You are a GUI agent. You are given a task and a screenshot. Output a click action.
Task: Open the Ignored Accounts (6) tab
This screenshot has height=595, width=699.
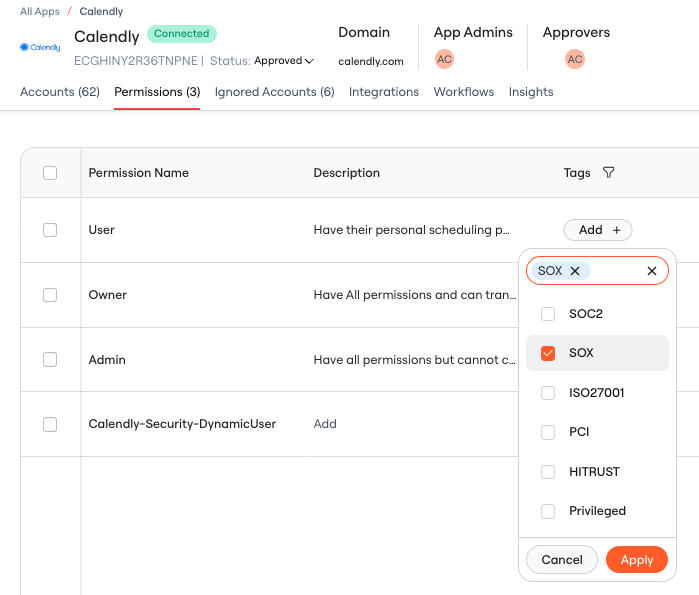tap(275, 92)
